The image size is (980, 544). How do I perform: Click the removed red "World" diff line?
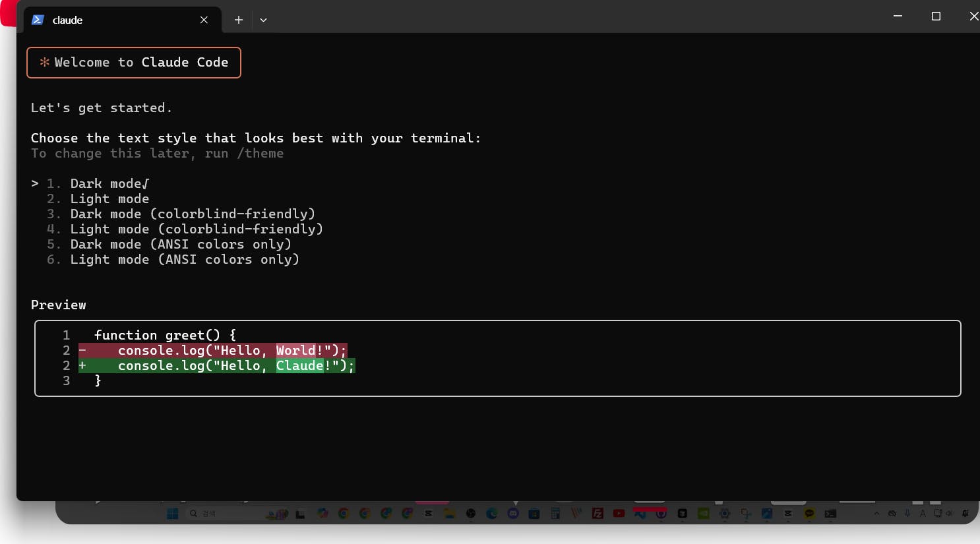[x=213, y=350]
